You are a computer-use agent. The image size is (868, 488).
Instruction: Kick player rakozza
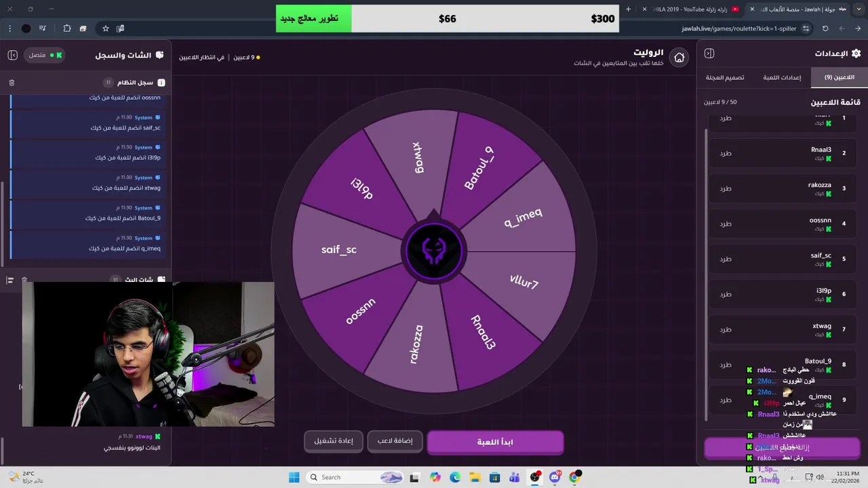(726, 188)
